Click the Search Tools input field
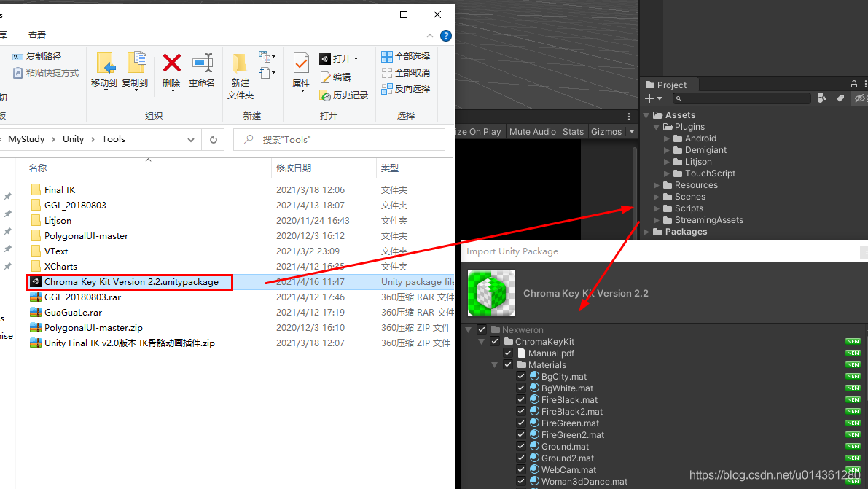The width and height of the screenshot is (868, 489). (339, 139)
